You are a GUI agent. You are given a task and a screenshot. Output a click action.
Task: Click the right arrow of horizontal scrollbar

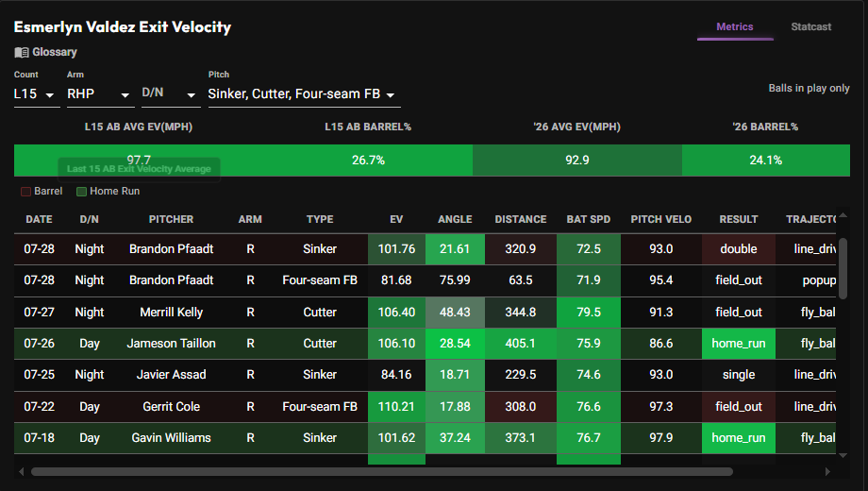tap(827, 471)
